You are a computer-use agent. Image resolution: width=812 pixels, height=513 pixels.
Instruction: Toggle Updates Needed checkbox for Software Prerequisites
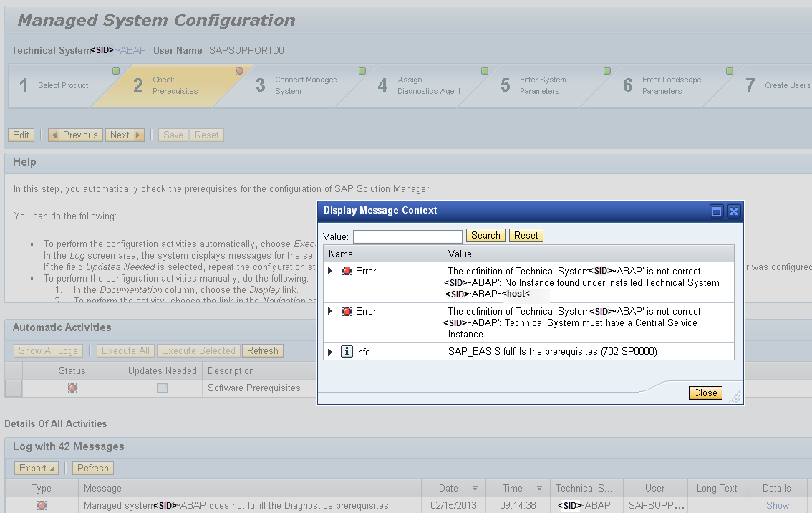pyautogui.click(x=162, y=388)
